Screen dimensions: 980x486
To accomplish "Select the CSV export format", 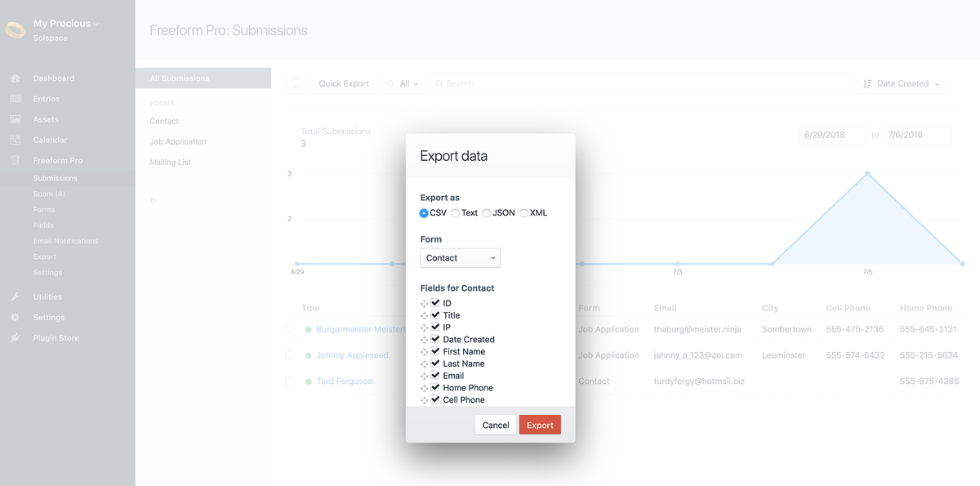I will click(x=424, y=213).
